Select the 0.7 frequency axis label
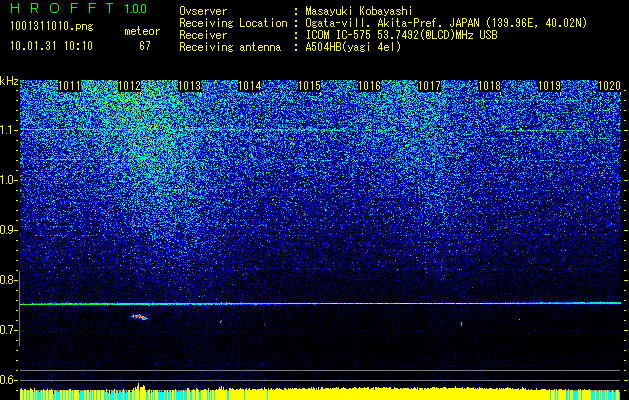Viewport: 629px width, 400px height. 8,330
